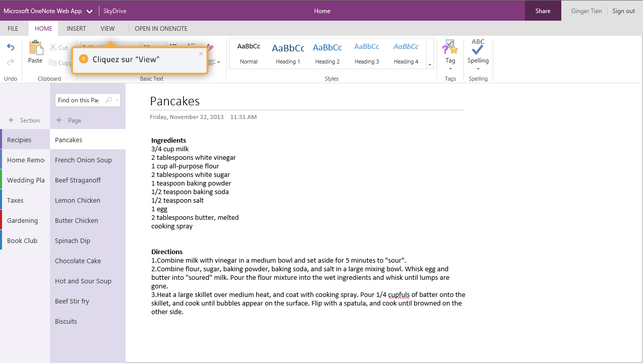This screenshot has height=364, width=643.
Task: Click the Copy icon
Action: click(53, 63)
